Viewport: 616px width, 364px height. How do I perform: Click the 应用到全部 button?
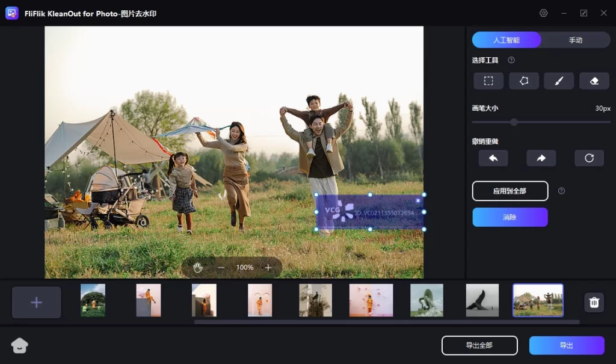coord(510,191)
